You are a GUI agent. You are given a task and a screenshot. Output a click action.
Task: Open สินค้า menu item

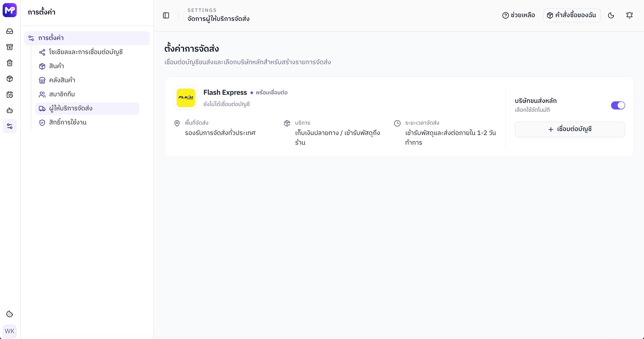click(87, 66)
